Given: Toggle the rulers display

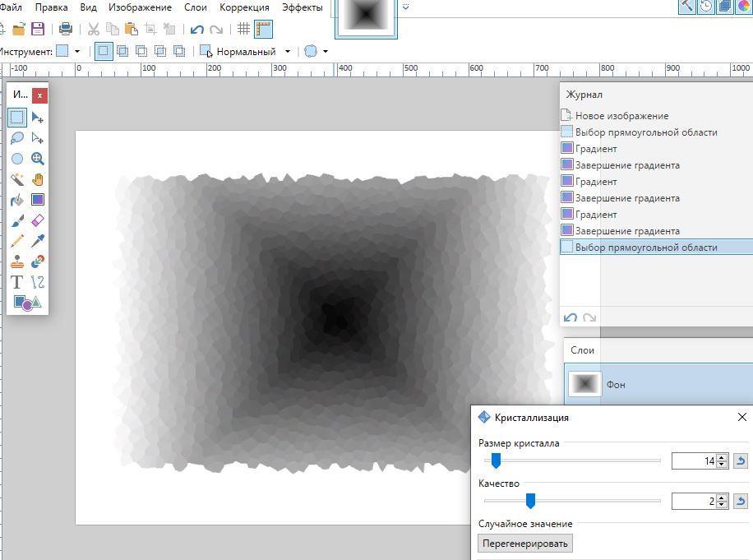Looking at the screenshot, I should 263,30.
